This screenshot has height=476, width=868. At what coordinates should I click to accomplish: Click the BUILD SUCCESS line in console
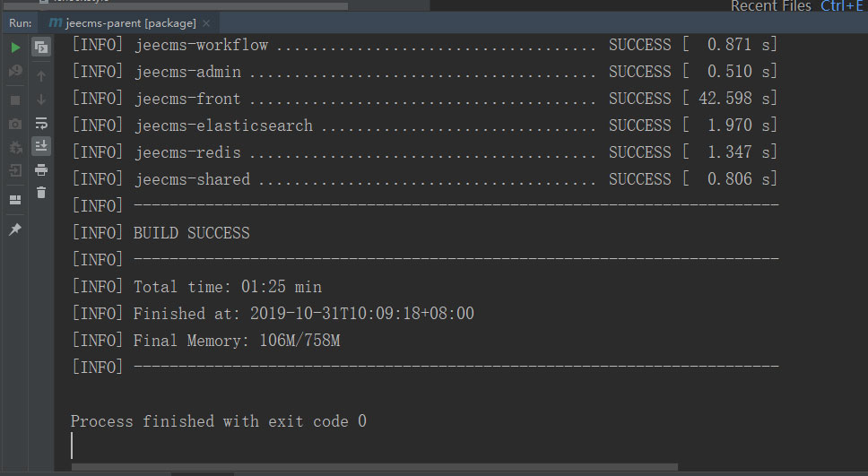click(x=191, y=233)
